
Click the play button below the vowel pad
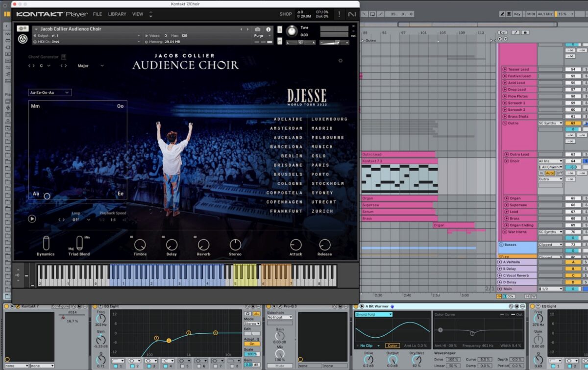click(x=32, y=219)
